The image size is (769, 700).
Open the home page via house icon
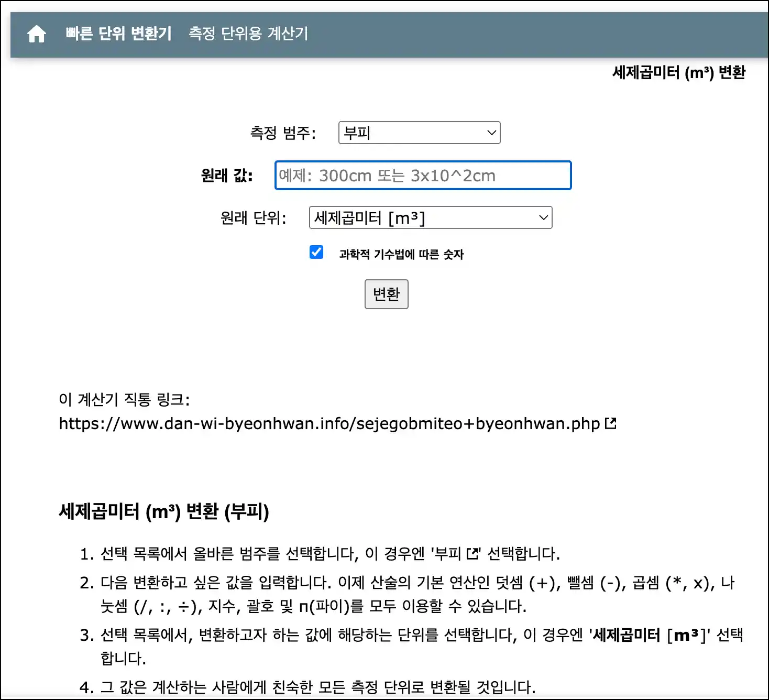[37, 34]
